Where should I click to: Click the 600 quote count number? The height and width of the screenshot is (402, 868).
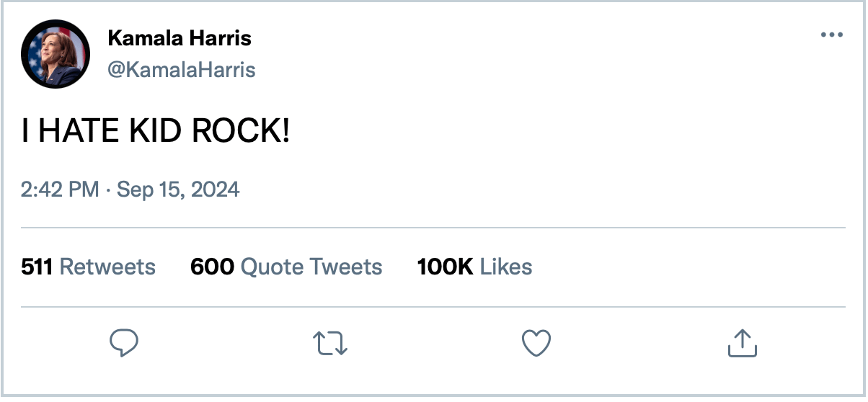click(212, 267)
